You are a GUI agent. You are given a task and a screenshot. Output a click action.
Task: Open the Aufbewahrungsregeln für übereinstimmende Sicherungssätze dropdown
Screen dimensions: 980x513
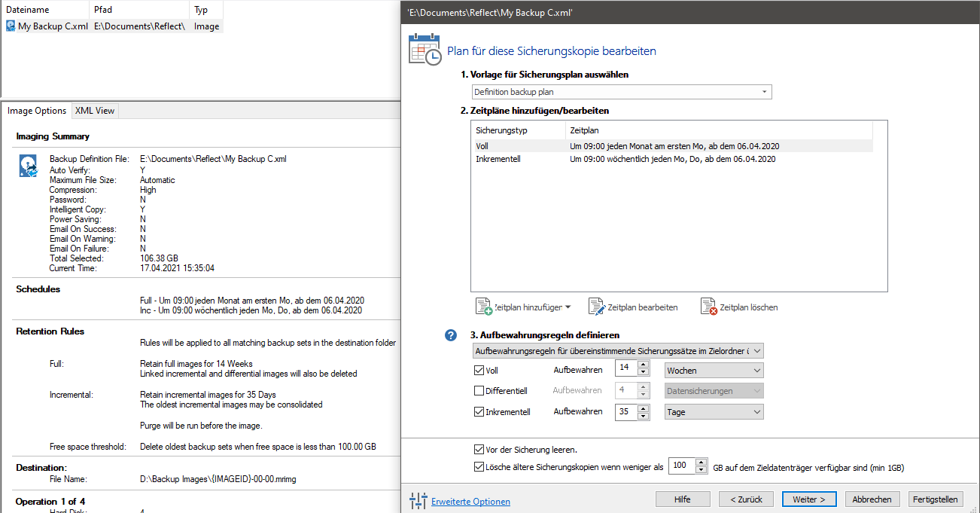tap(618, 351)
